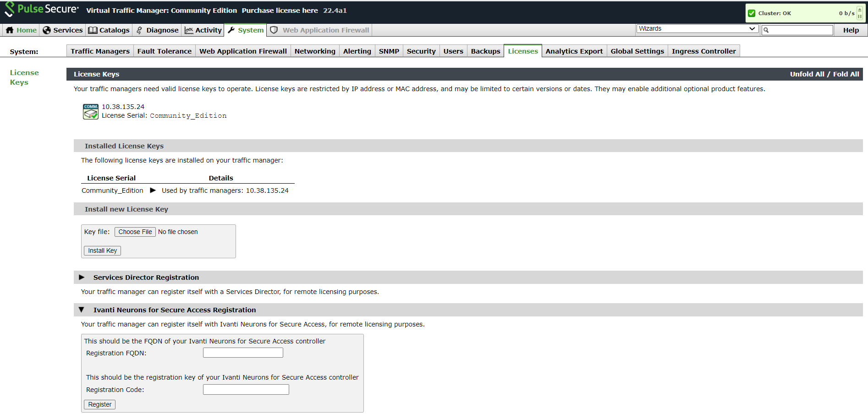Screen dimensions: 868x419
Task: Click the Purchase license here link
Action: click(x=280, y=11)
